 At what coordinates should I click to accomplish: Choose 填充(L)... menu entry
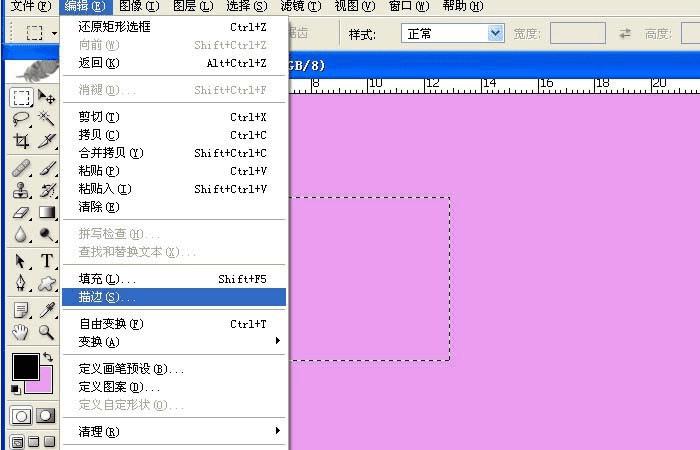[x=174, y=279]
